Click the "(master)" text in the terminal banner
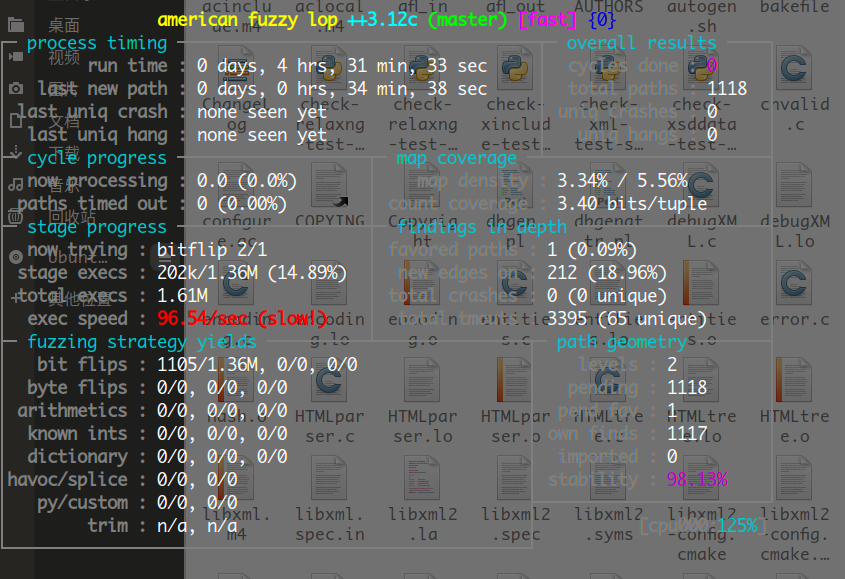The width and height of the screenshot is (845, 579). (x=467, y=20)
